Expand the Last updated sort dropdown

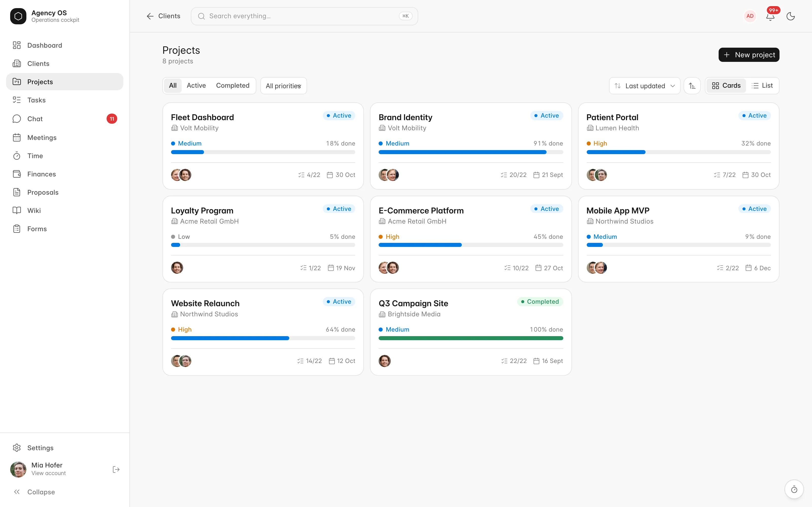pos(644,85)
